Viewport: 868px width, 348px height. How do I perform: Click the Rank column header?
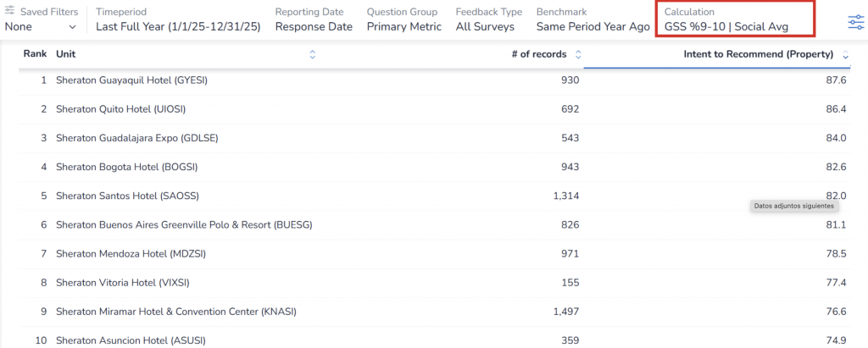(x=35, y=54)
